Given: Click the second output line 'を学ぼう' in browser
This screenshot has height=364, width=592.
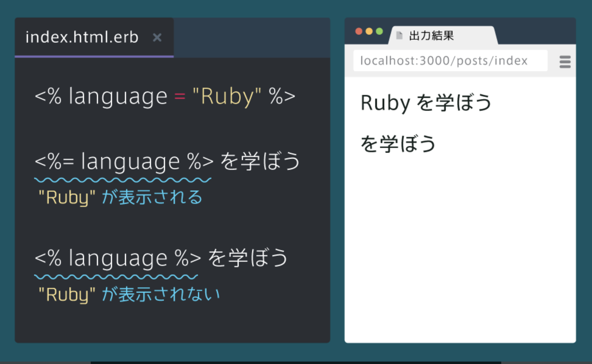Looking at the screenshot, I should tap(398, 144).
